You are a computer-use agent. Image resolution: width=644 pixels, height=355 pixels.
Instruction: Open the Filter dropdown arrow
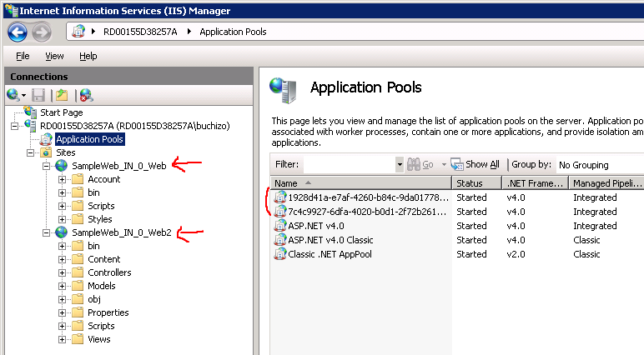(x=400, y=165)
